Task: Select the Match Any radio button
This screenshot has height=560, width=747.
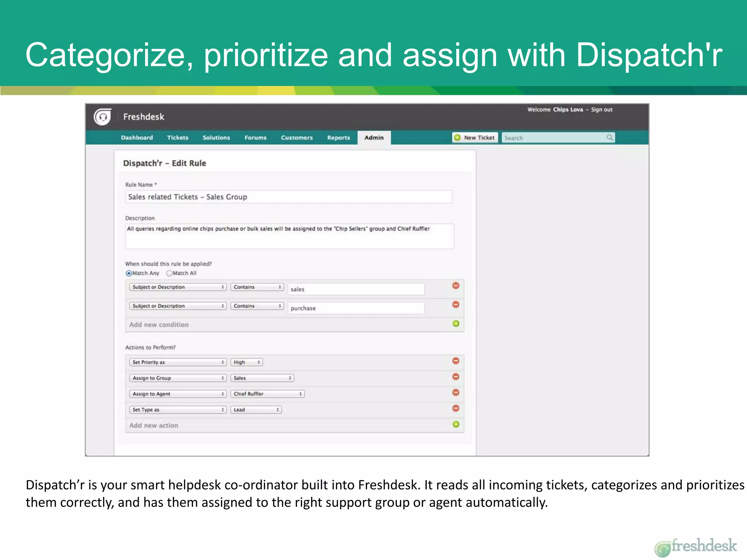Action: click(x=128, y=273)
